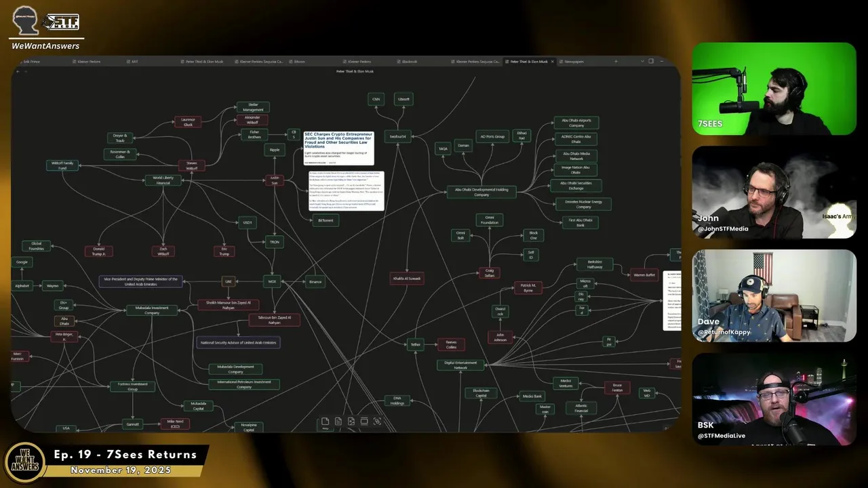Select the text excerpt card below SEC article
Viewport: 868px width, 488px height.
[x=346, y=190]
